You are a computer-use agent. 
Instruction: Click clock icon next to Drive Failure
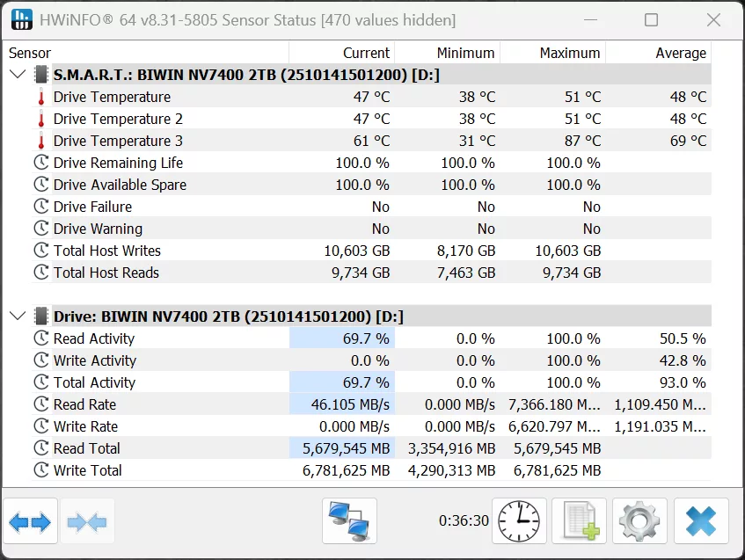tap(41, 206)
